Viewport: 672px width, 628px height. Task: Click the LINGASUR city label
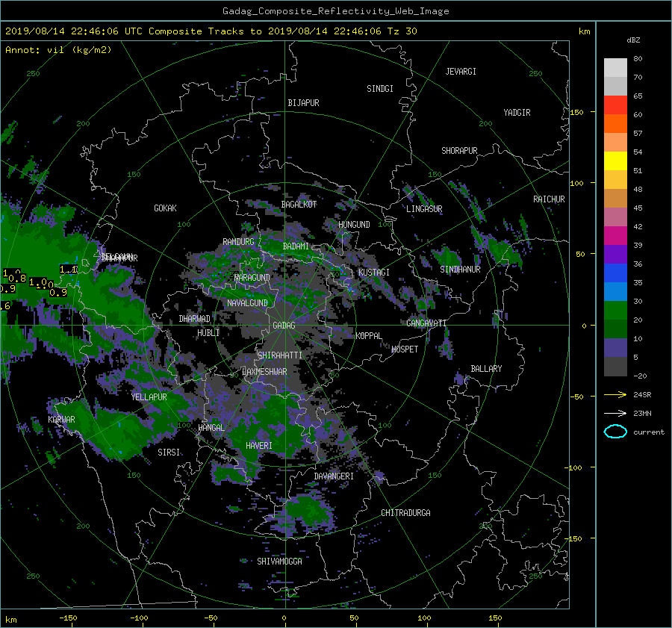point(424,209)
